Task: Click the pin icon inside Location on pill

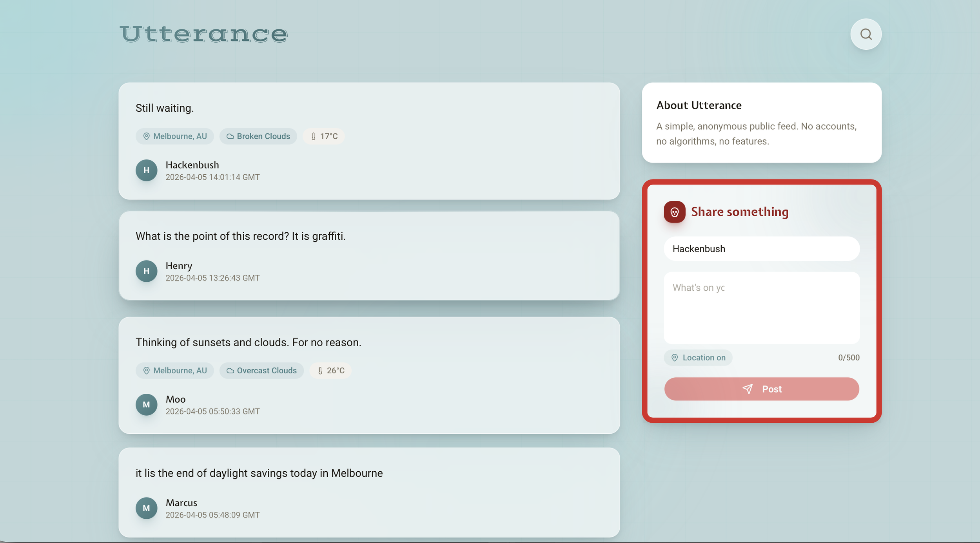Action: click(x=674, y=357)
